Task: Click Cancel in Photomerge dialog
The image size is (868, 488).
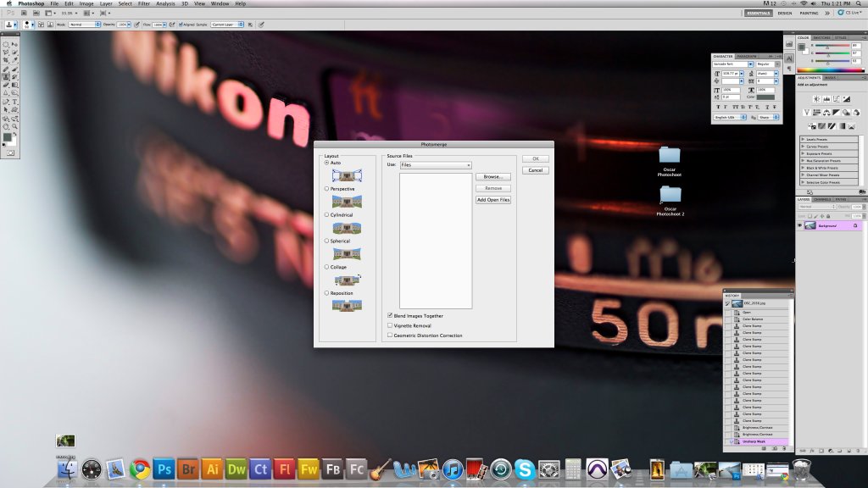Action: point(536,170)
